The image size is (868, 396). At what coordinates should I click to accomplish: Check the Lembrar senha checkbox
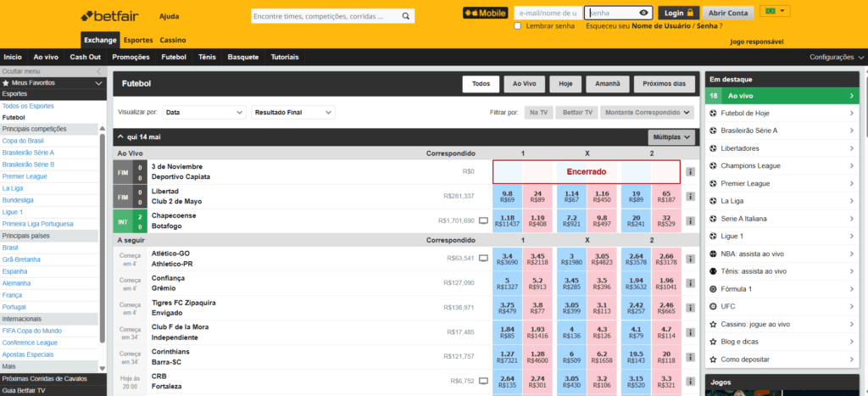pyautogui.click(x=517, y=25)
